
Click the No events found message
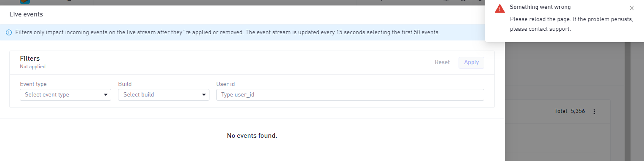[252, 136]
